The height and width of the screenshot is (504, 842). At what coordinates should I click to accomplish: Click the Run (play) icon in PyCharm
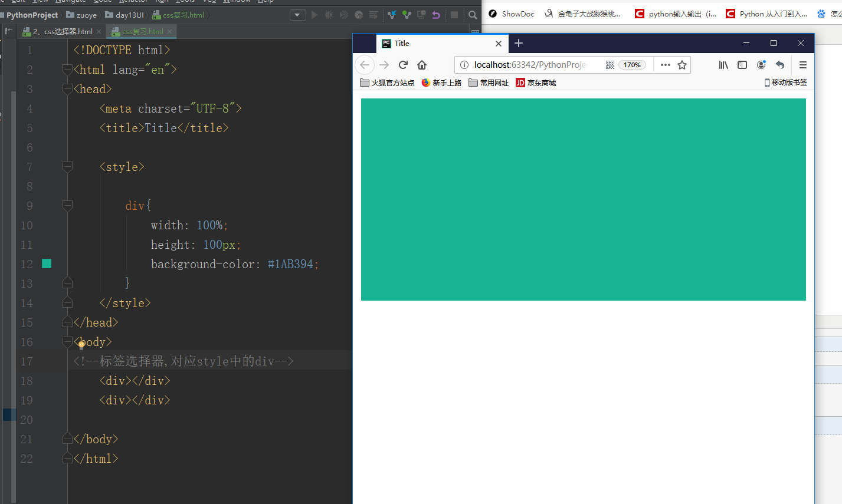pyautogui.click(x=314, y=15)
